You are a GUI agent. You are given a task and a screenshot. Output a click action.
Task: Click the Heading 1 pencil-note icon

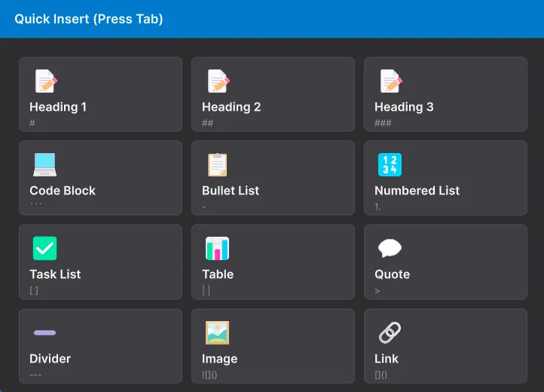pos(45,81)
